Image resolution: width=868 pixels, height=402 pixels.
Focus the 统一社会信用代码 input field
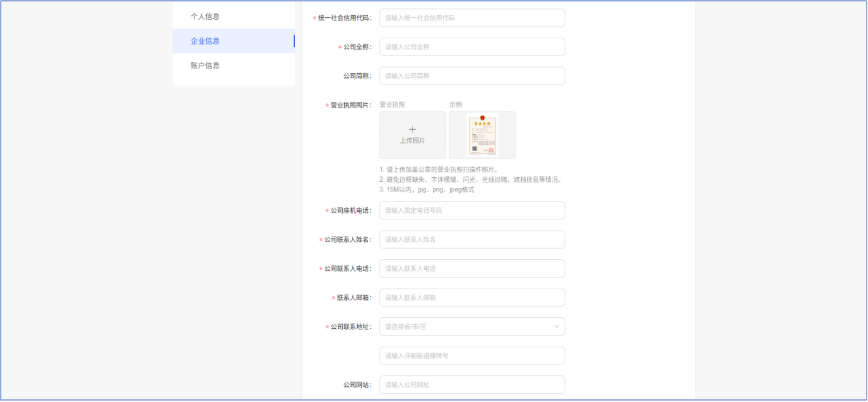[x=471, y=18]
